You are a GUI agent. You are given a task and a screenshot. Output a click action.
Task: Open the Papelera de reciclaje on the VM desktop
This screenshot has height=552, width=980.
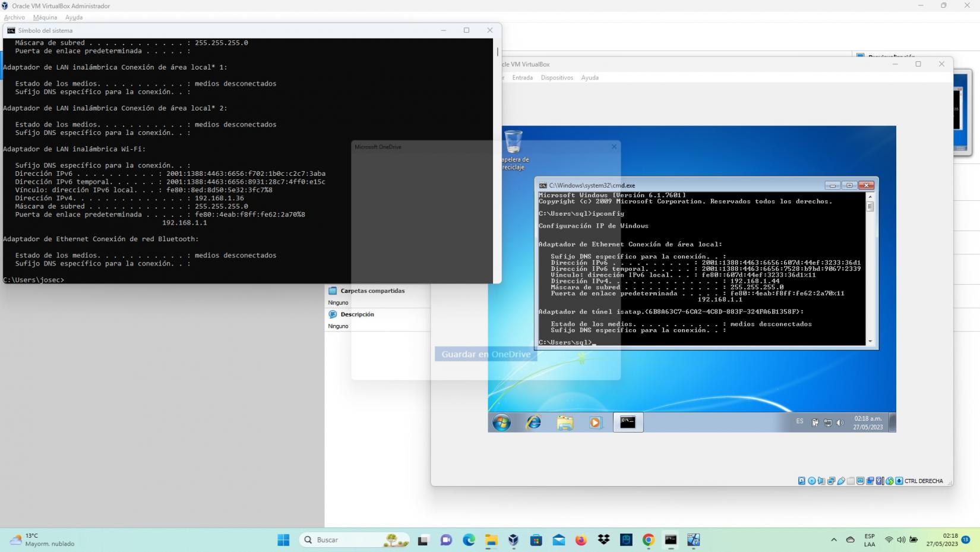click(513, 150)
